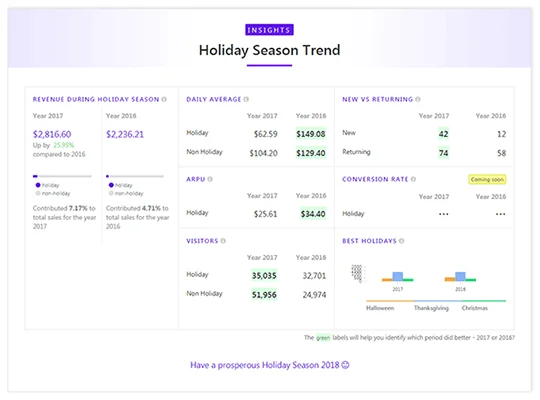The width and height of the screenshot is (540, 400).
Task: Click the $2,816.60 revenue value
Action: [x=52, y=134]
